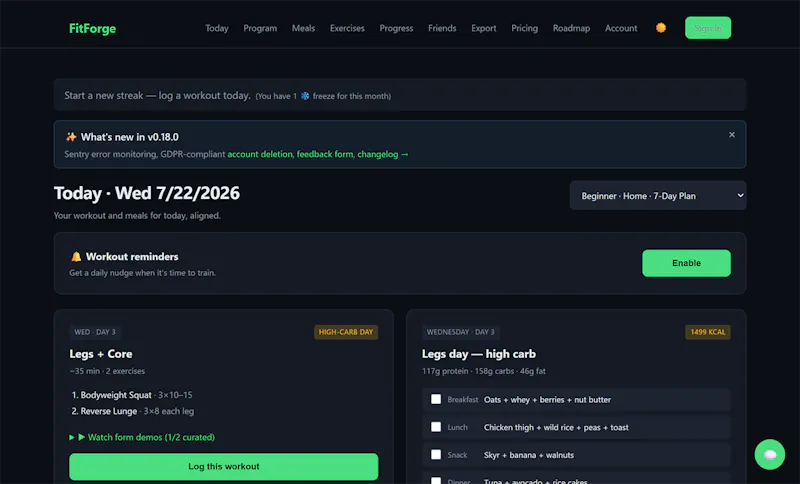Open the account deletion link
This screenshot has width=800, height=484.
click(x=260, y=154)
